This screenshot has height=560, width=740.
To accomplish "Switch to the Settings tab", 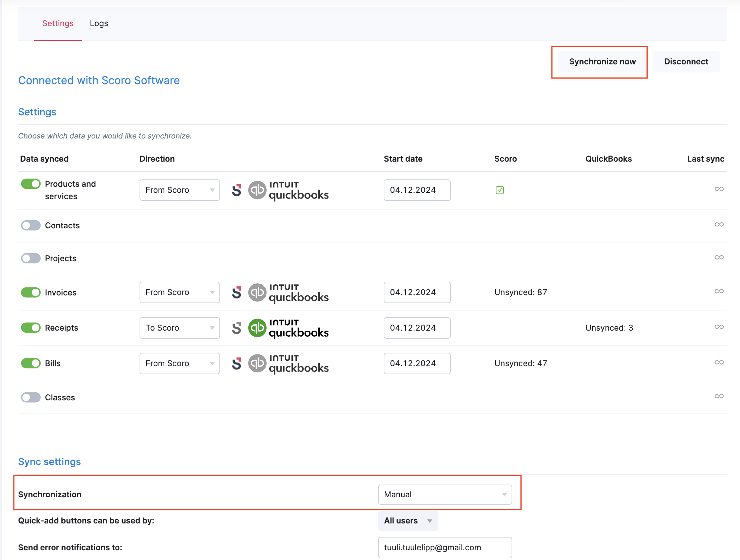I will (x=58, y=23).
